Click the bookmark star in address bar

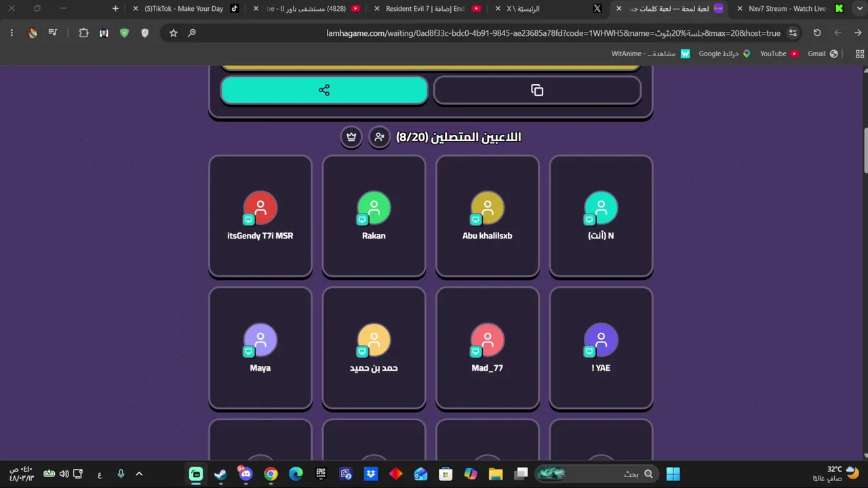174,33
